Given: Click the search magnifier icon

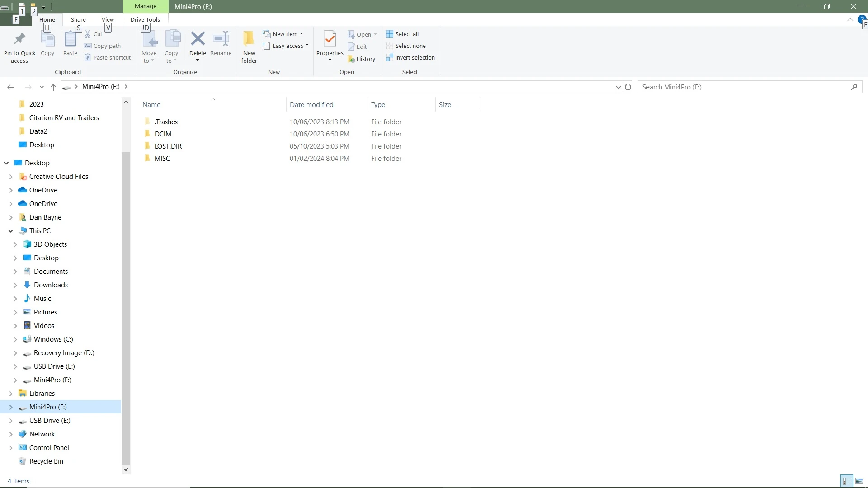Looking at the screenshot, I should click(854, 87).
